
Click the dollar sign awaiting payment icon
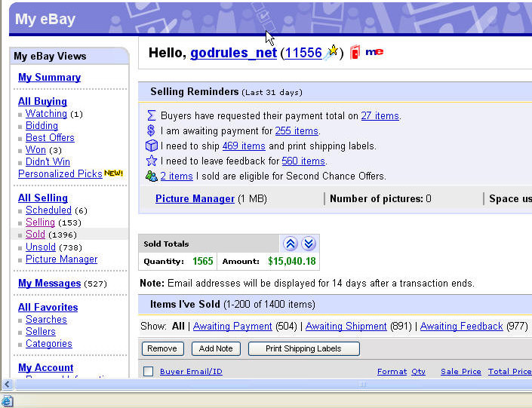pos(151,131)
